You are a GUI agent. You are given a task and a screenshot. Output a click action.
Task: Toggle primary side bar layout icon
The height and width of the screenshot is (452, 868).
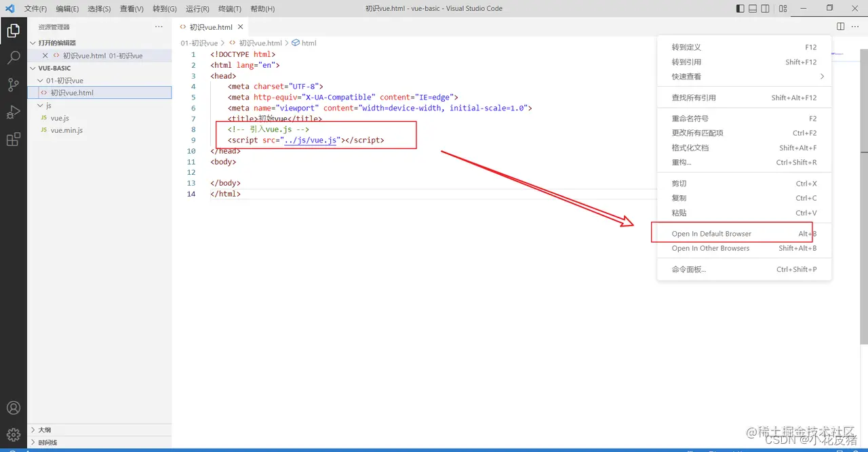[x=740, y=9]
